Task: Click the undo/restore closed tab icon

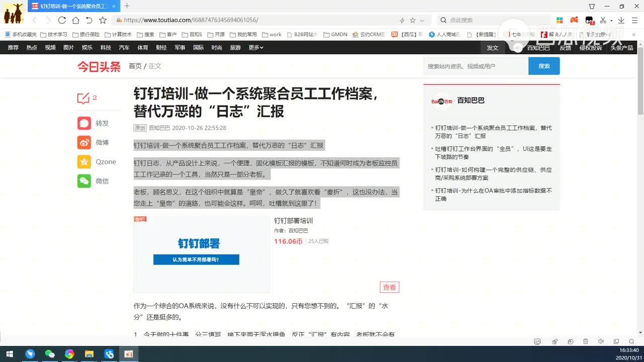Action: coord(89,20)
